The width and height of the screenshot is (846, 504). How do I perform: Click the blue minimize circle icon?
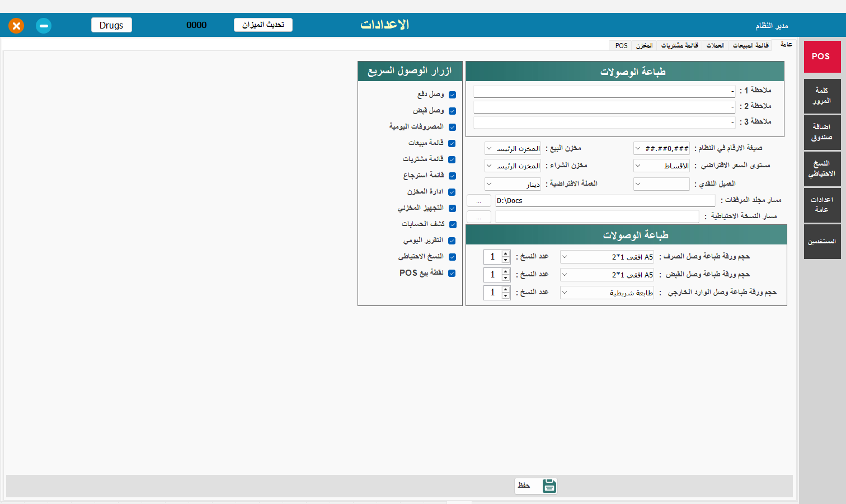point(44,26)
